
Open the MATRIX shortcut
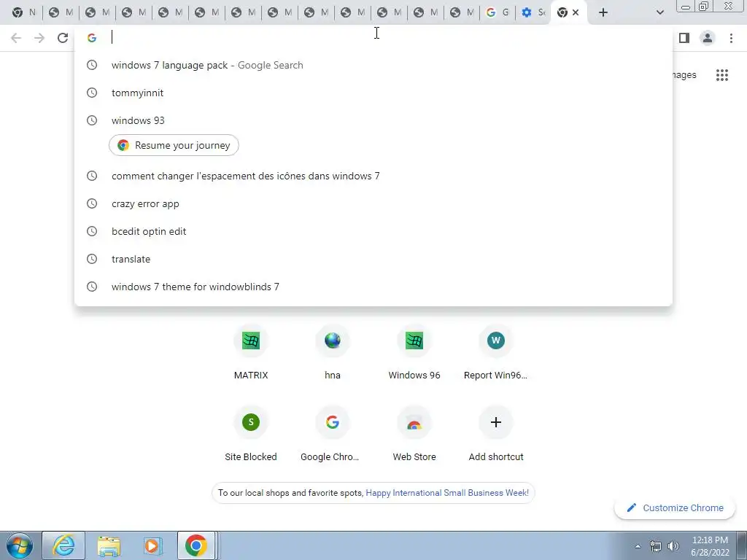(x=251, y=352)
